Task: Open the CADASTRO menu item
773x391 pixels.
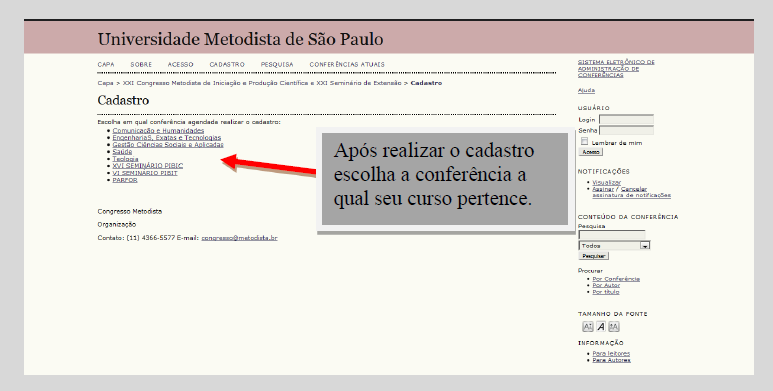Action: coord(227,65)
